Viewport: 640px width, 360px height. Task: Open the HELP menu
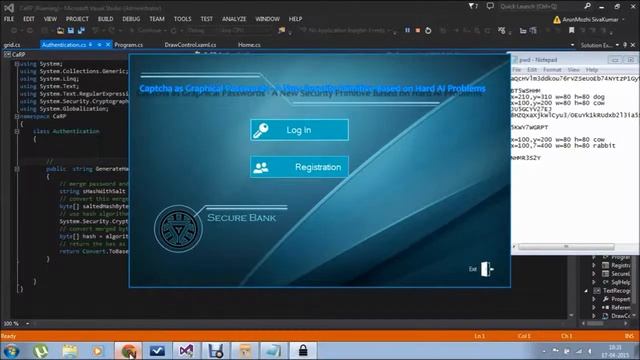pos(295,19)
